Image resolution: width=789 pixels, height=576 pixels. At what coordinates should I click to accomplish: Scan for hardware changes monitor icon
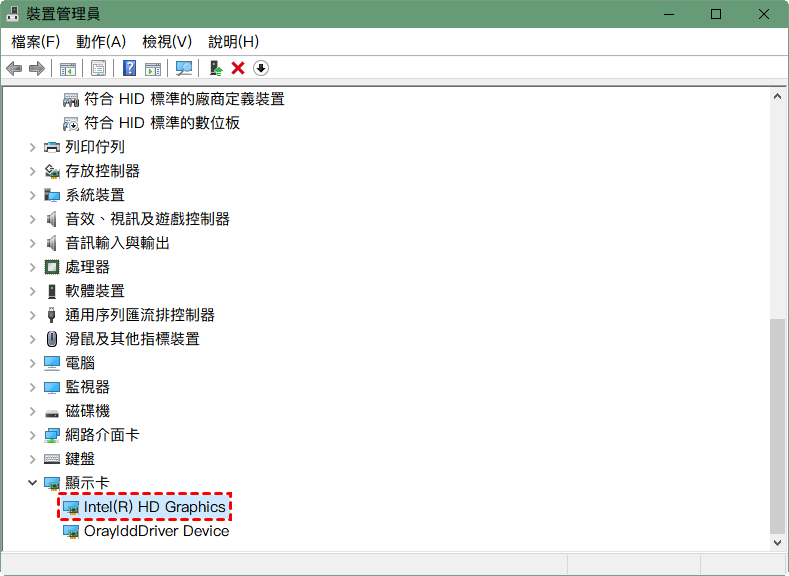[184, 68]
